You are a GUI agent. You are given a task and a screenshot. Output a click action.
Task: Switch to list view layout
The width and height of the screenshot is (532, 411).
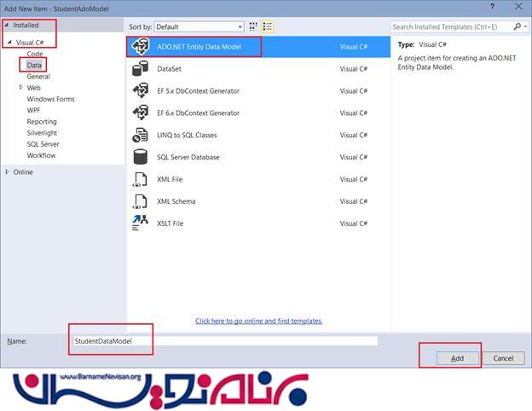pyautogui.click(x=267, y=27)
